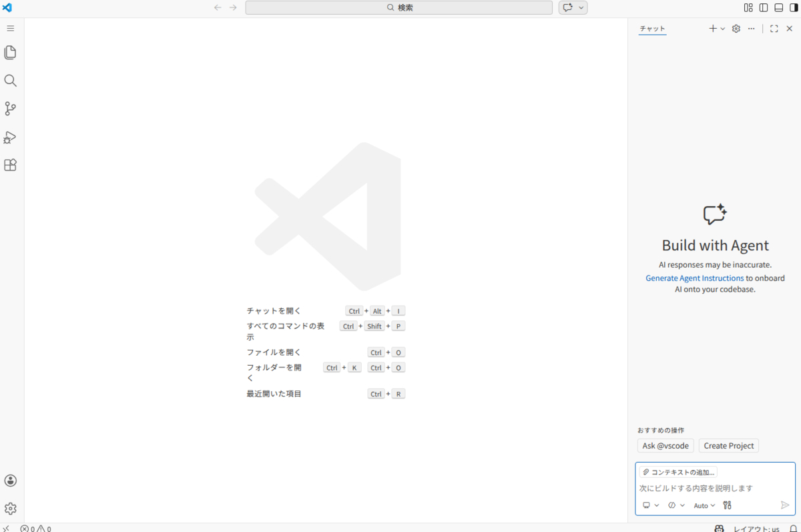Click the send message arrow icon
The height and width of the screenshot is (532, 801).
tap(785, 505)
